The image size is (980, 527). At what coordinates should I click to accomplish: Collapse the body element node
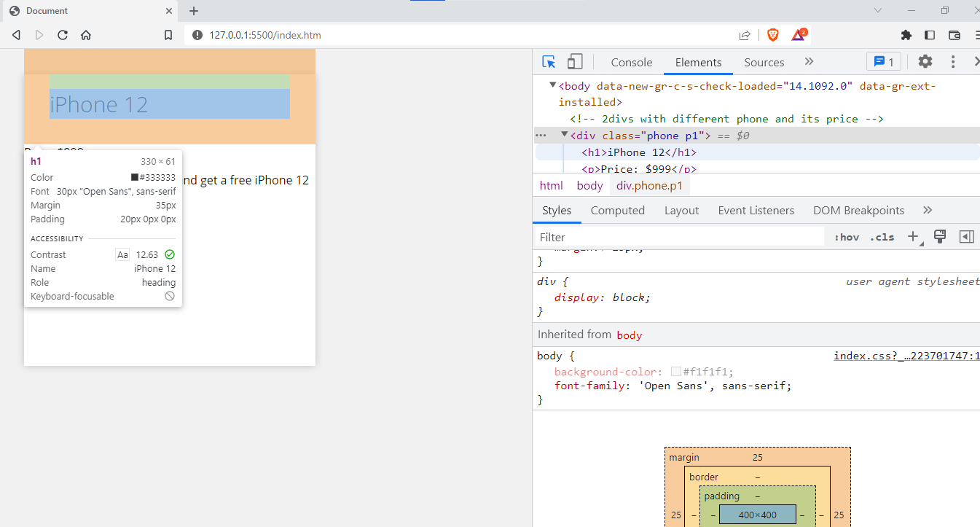553,85
